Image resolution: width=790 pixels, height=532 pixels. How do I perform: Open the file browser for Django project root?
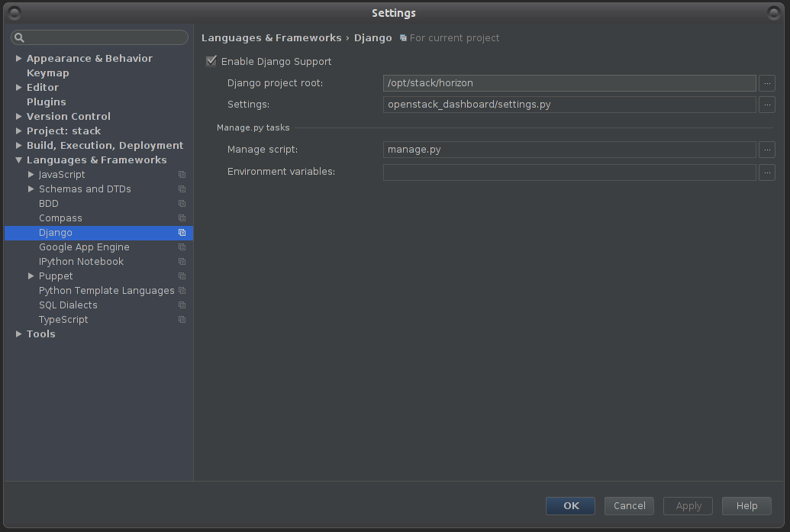[x=766, y=83]
